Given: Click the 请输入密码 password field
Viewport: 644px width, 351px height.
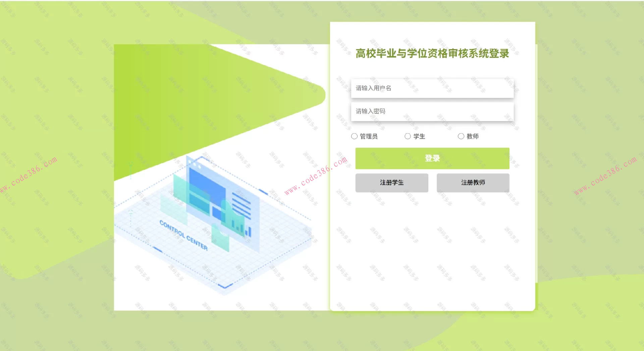Looking at the screenshot, I should click(432, 111).
